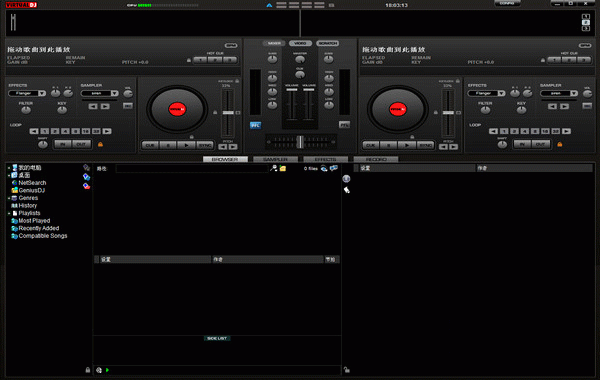Click the round info icon right of browser

pos(346,179)
